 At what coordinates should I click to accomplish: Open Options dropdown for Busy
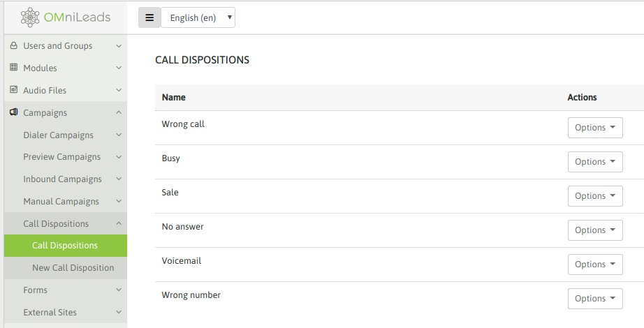pyautogui.click(x=595, y=162)
